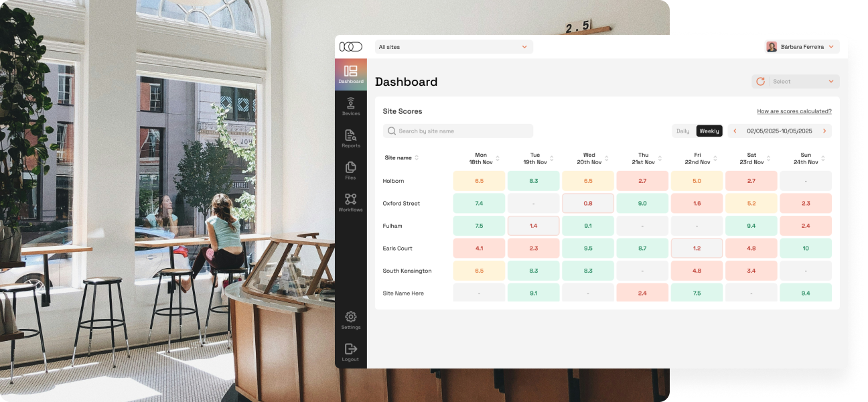Open Oxford Street Saturday score 5.2

click(x=751, y=203)
